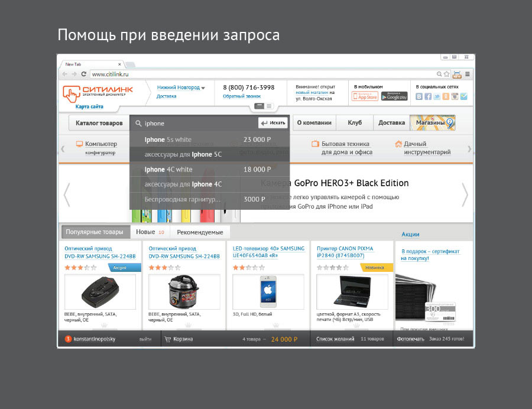Go to next banner slide arrow
The width and height of the screenshot is (532, 409).
pyautogui.click(x=465, y=194)
